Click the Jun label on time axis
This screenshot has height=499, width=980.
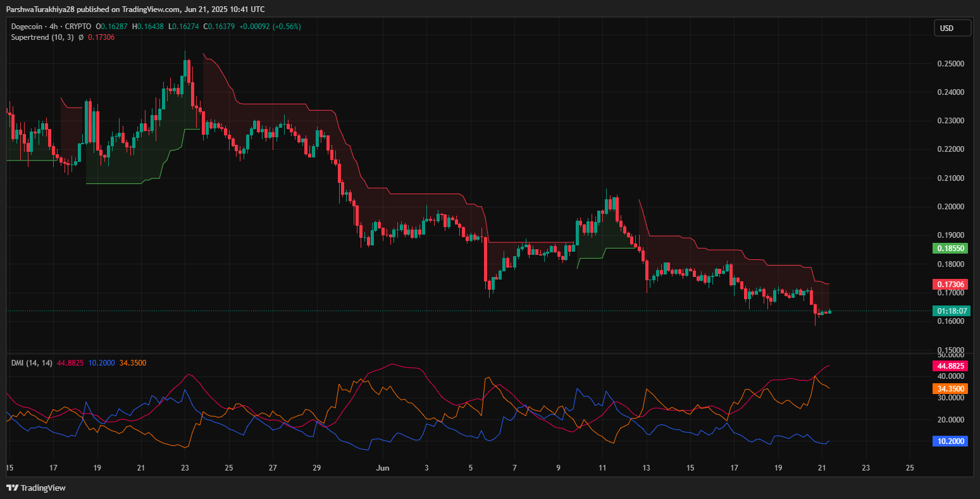click(382, 468)
